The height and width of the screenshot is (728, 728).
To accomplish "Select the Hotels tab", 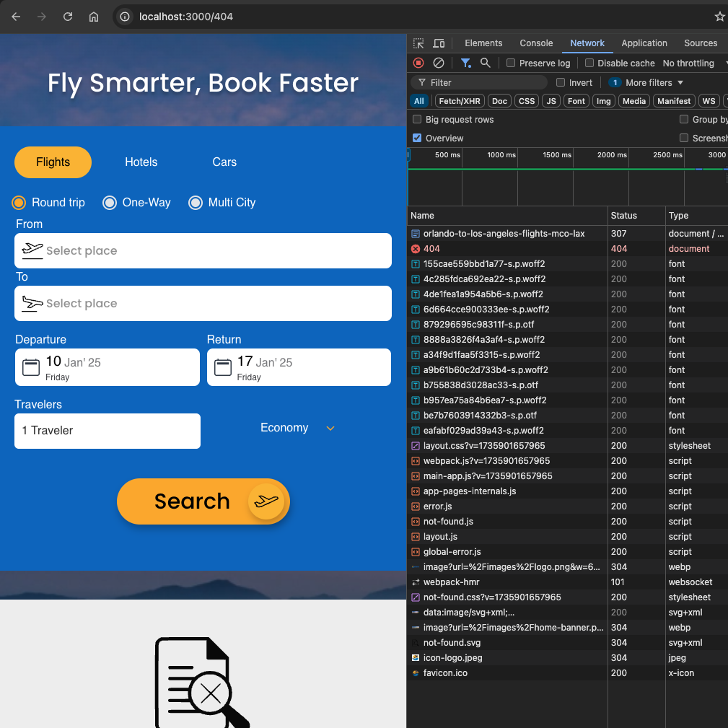I will point(141,162).
